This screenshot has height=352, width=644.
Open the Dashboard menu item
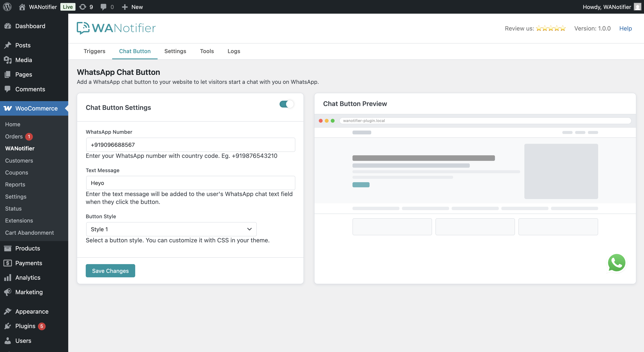pyautogui.click(x=30, y=26)
